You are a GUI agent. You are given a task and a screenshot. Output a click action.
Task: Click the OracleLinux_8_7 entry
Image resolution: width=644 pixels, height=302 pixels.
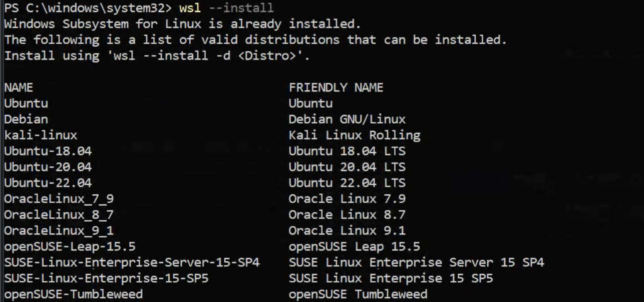coord(59,215)
